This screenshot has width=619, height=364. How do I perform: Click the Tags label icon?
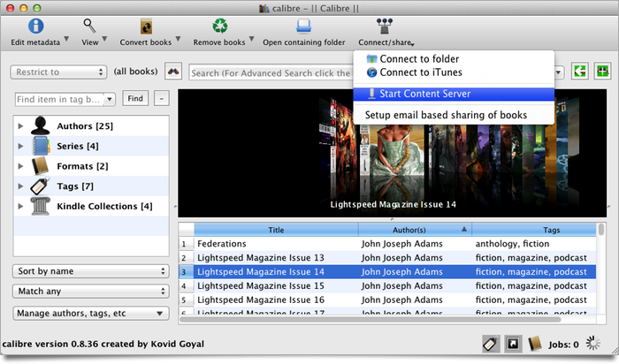(40, 186)
